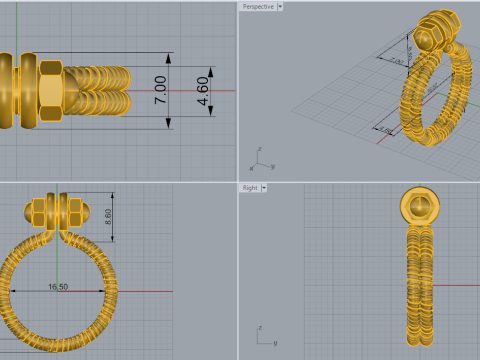The width and height of the screenshot is (480, 360).
Task: Open the Perspective viewport title label
Action: click(x=258, y=7)
